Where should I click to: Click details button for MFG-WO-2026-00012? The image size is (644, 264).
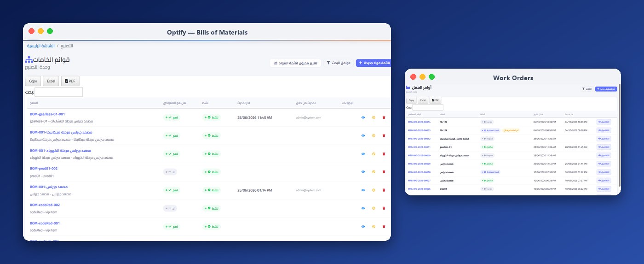604,139
